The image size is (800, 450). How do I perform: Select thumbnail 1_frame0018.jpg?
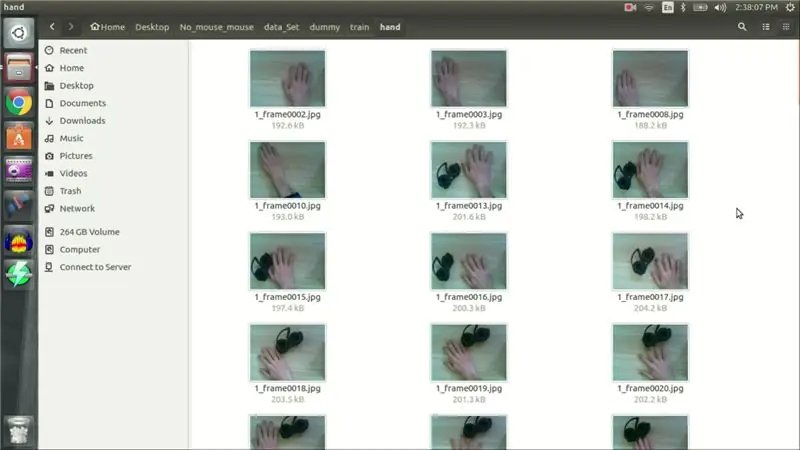[x=287, y=353]
